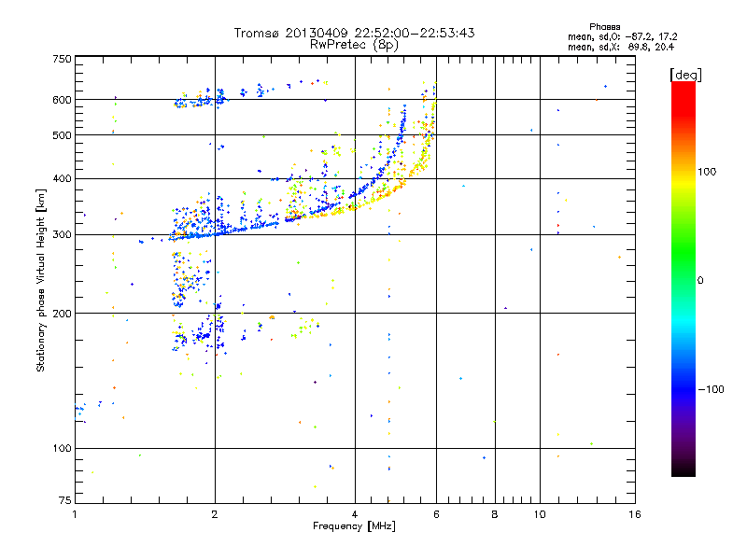Click the y-axis tick label "200"
747x560 pixels.
point(62,314)
